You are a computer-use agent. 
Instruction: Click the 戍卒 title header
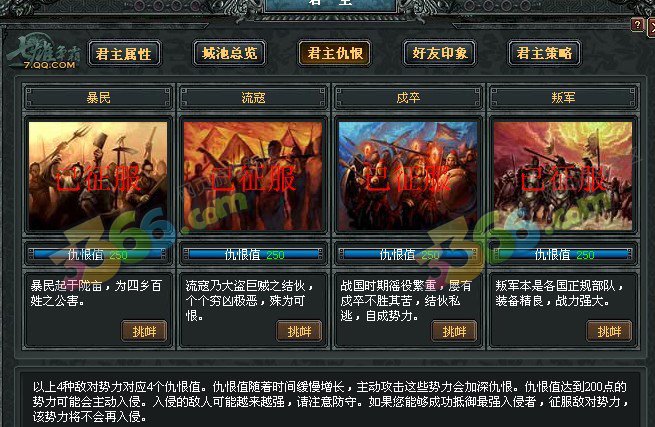pos(408,97)
